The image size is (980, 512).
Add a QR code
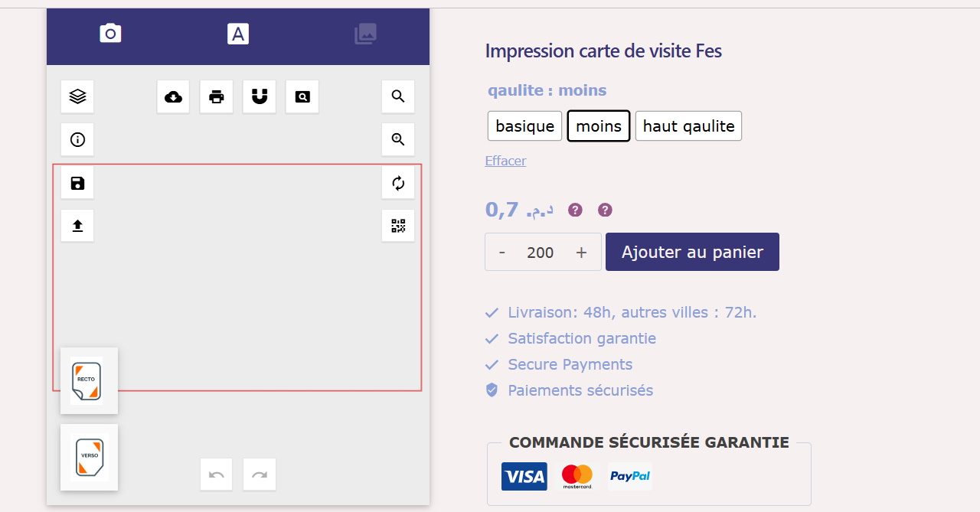coord(398,226)
